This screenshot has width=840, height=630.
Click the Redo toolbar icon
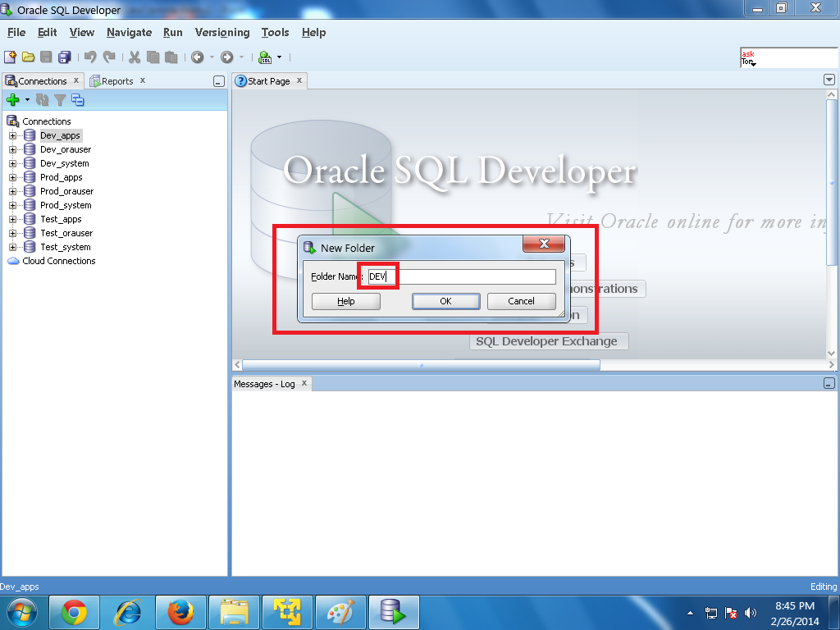point(109,57)
